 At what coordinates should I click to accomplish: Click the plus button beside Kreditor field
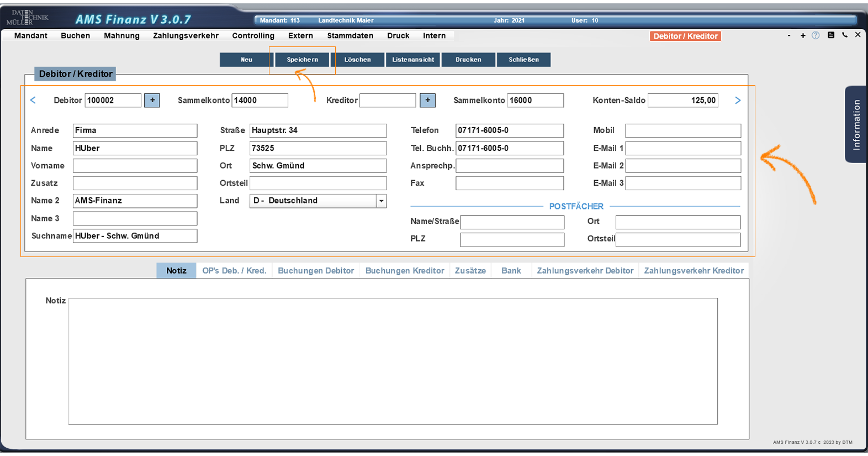coord(427,100)
